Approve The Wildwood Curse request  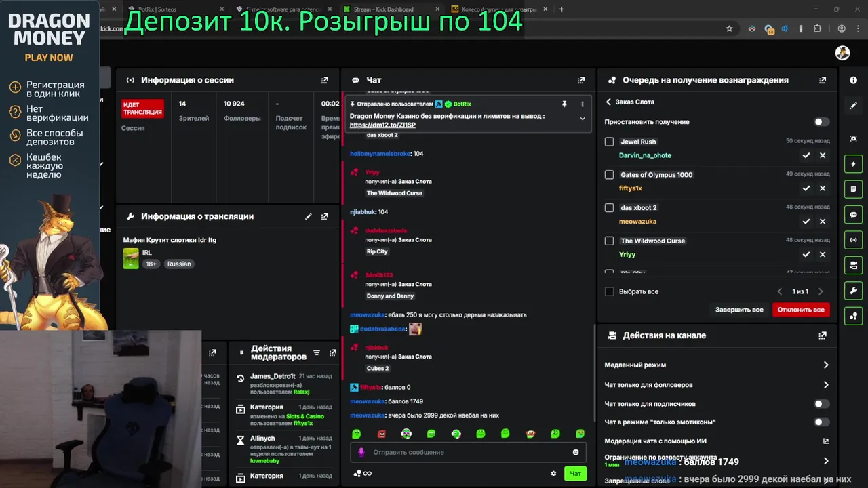click(x=806, y=254)
